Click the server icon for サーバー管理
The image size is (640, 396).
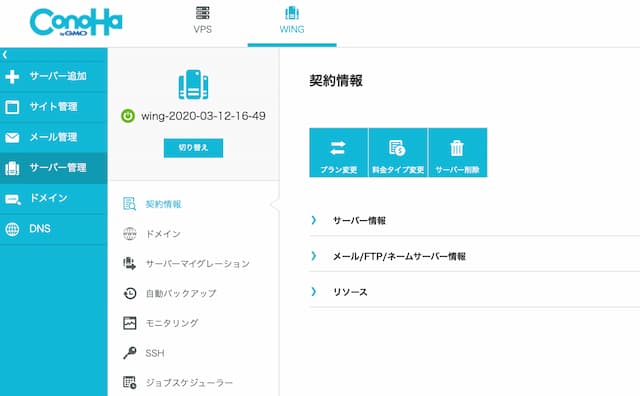tap(12, 168)
